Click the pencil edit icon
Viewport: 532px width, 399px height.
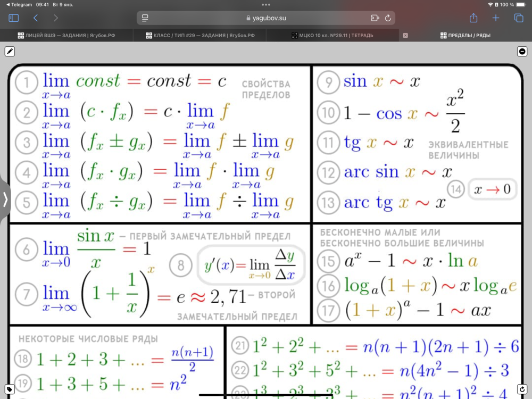click(10, 52)
